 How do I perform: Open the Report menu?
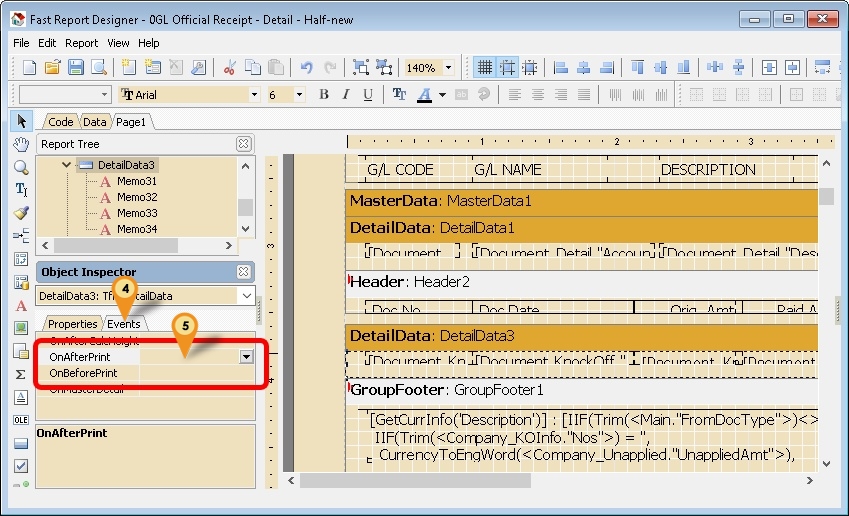(81, 43)
